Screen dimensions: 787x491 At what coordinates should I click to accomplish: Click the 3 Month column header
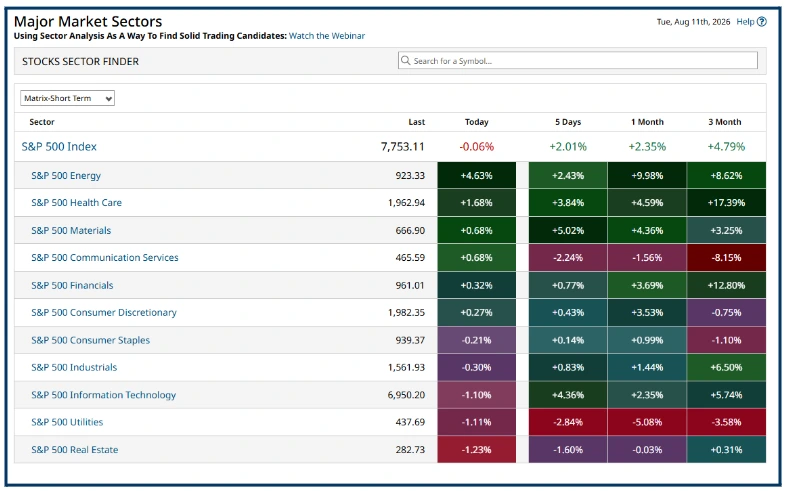click(725, 122)
